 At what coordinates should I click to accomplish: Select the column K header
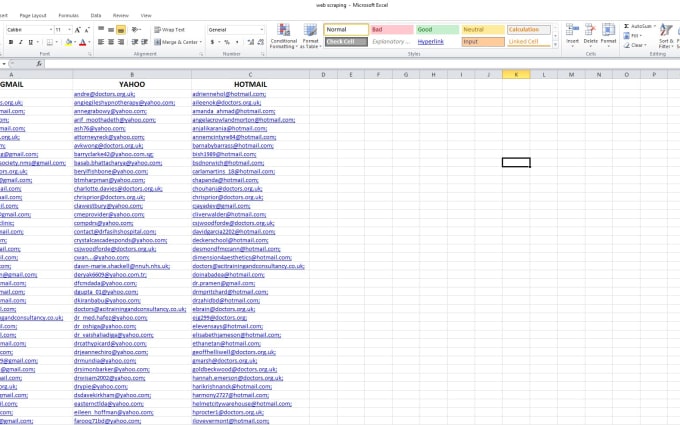coord(516,75)
